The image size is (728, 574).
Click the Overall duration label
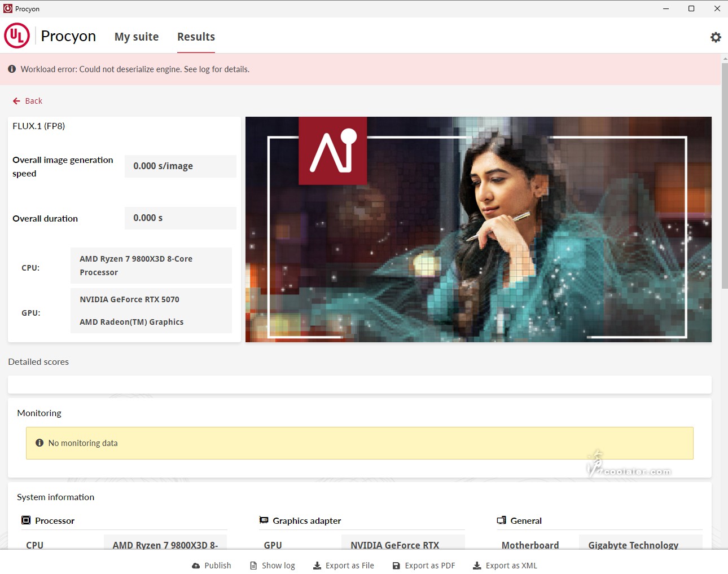[45, 218]
